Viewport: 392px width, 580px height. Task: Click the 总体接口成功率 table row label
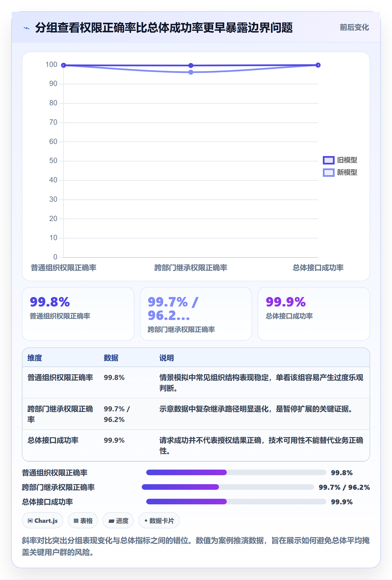(53, 440)
